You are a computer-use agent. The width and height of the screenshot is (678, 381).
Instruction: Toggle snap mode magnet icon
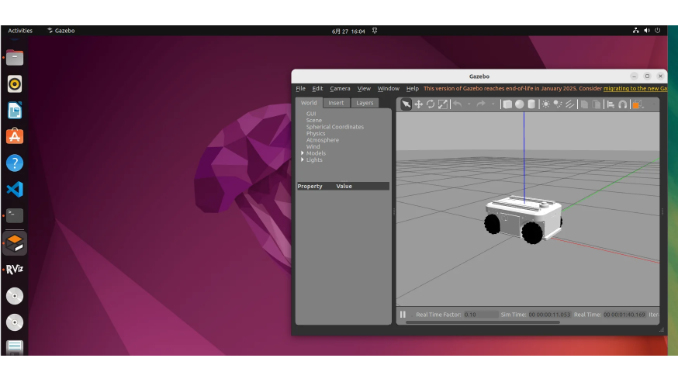(x=623, y=104)
